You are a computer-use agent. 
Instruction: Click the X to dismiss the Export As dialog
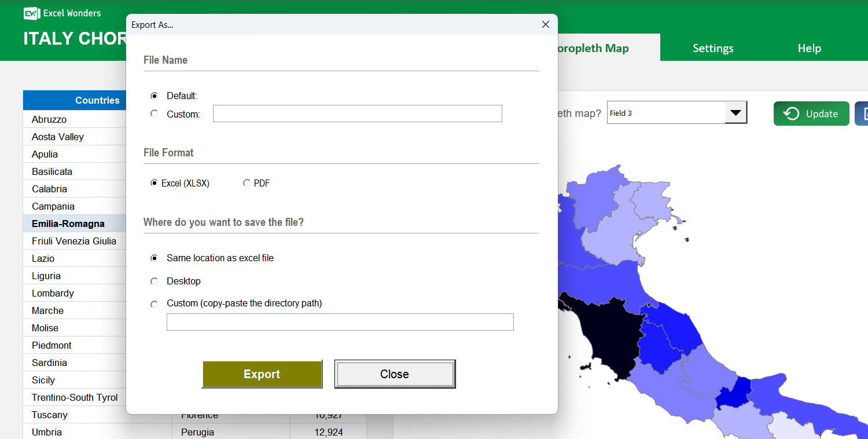tap(545, 24)
